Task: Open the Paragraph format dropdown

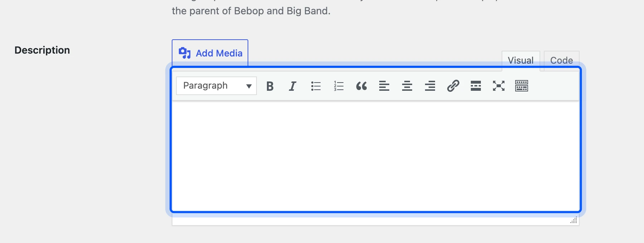Action: click(216, 86)
